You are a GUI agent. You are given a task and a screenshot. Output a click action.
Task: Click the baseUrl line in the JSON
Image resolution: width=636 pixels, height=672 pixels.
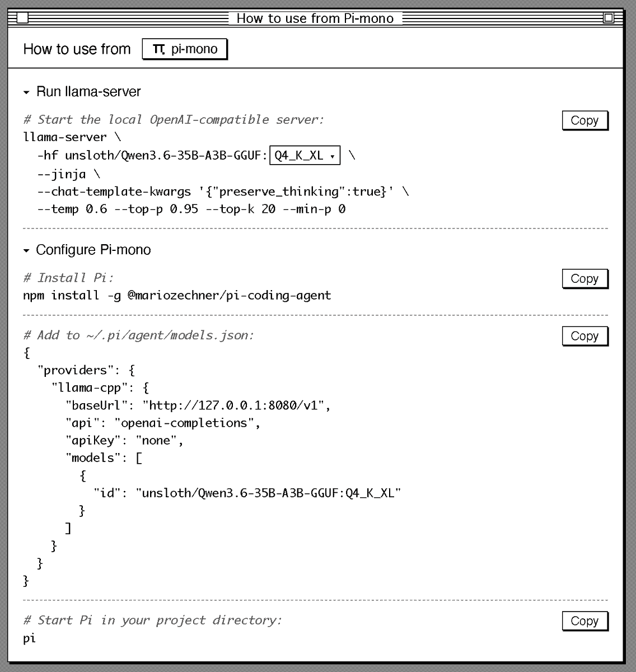(x=198, y=405)
